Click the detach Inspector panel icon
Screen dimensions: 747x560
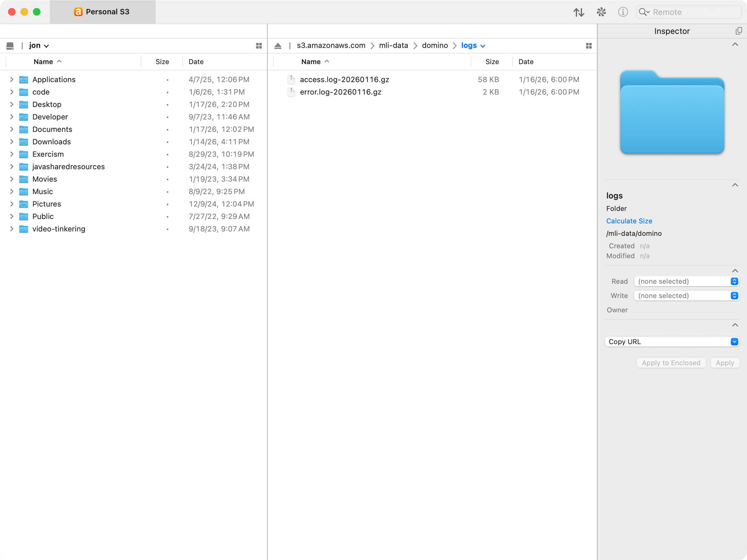(x=739, y=31)
